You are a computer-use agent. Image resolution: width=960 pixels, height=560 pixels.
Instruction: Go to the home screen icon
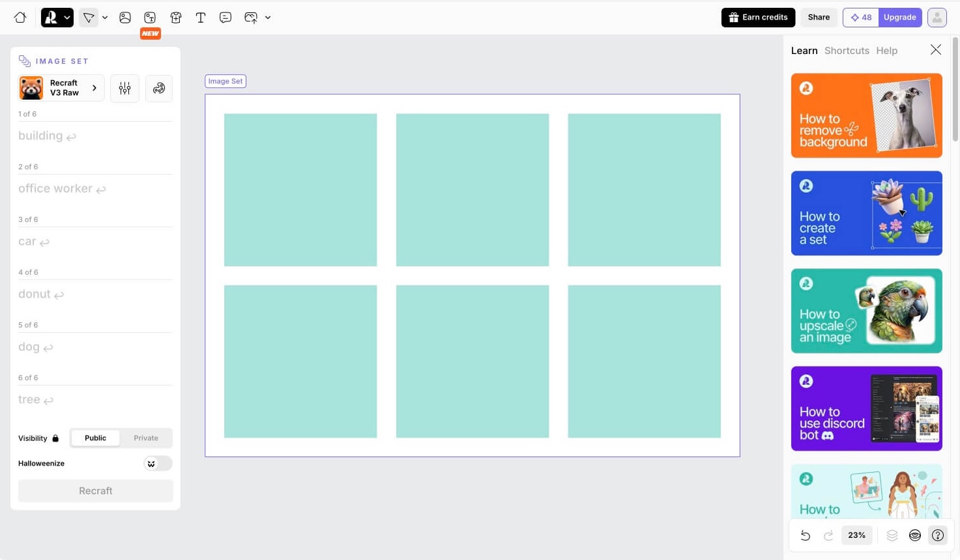click(x=20, y=18)
